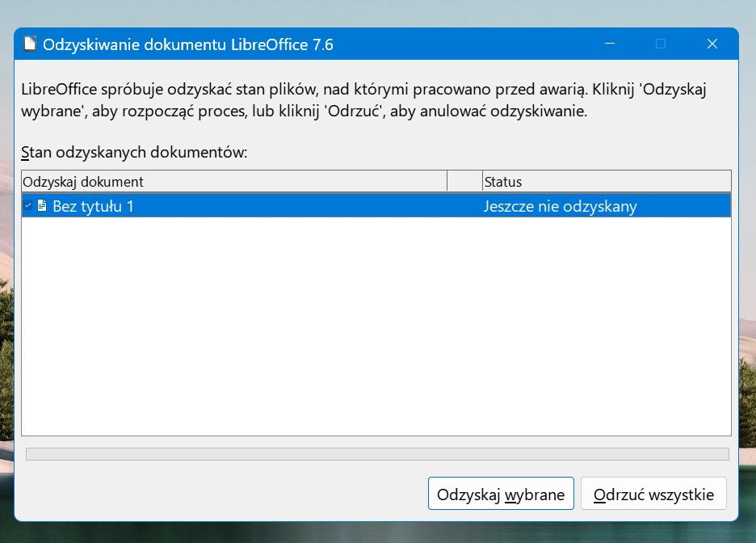
Task: Click the Jeszcze nie odzyskany status text
Action: pyautogui.click(x=561, y=206)
